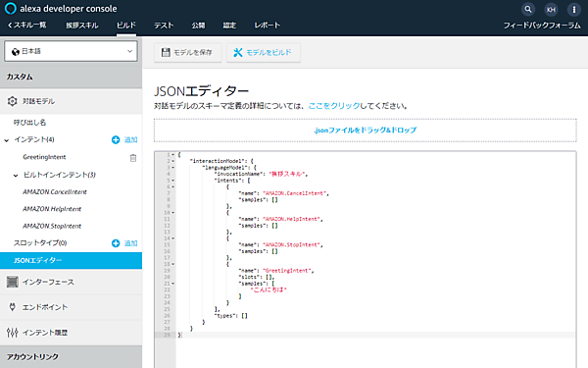Click the gear icon beside 対話モデル
588x368 pixels.
click(x=13, y=101)
